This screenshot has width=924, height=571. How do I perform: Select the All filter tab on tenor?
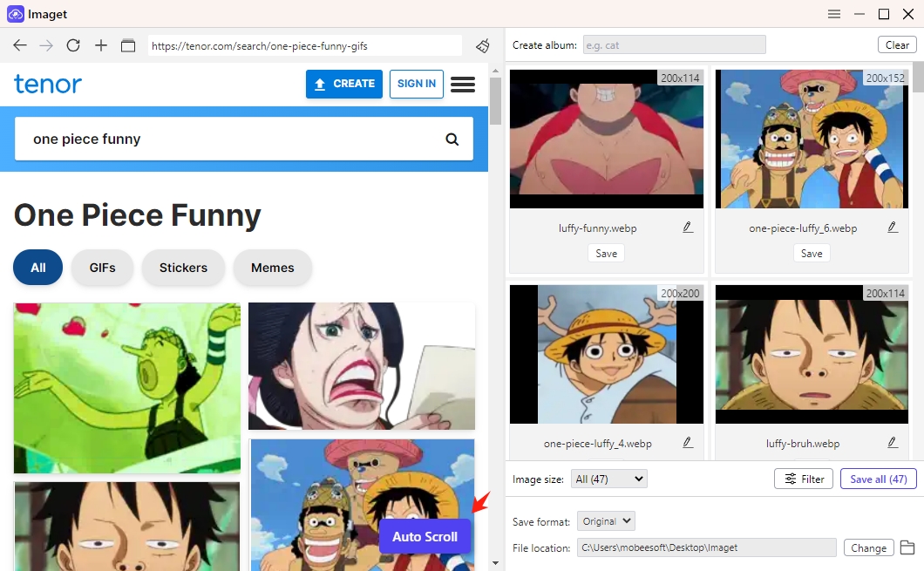(37, 268)
